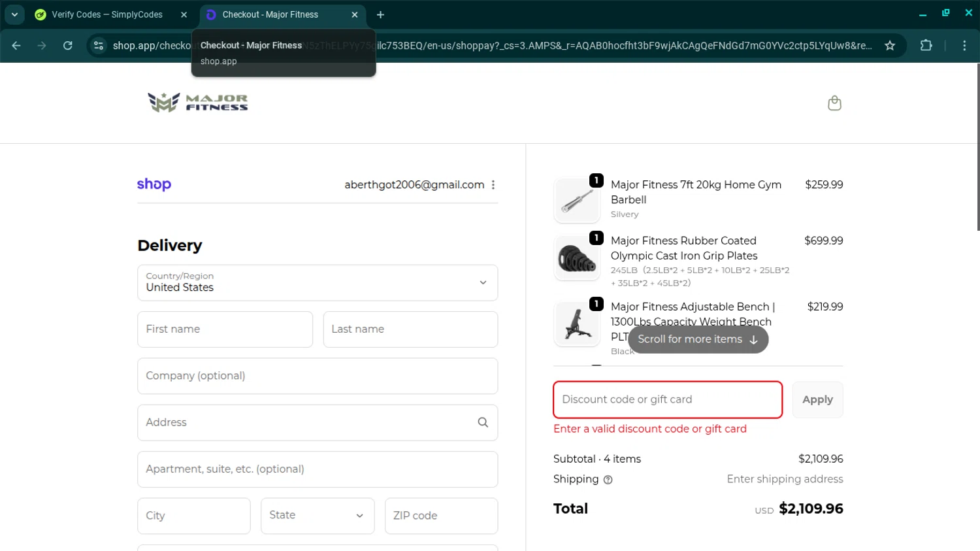This screenshot has width=980, height=551.
Task: Click the grip plates product thumbnail
Action: pyautogui.click(x=577, y=258)
